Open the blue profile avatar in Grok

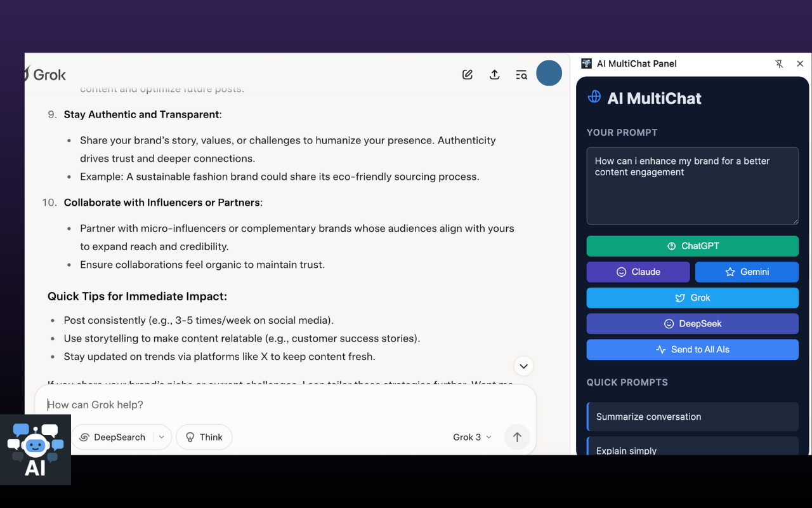[x=549, y=73]
